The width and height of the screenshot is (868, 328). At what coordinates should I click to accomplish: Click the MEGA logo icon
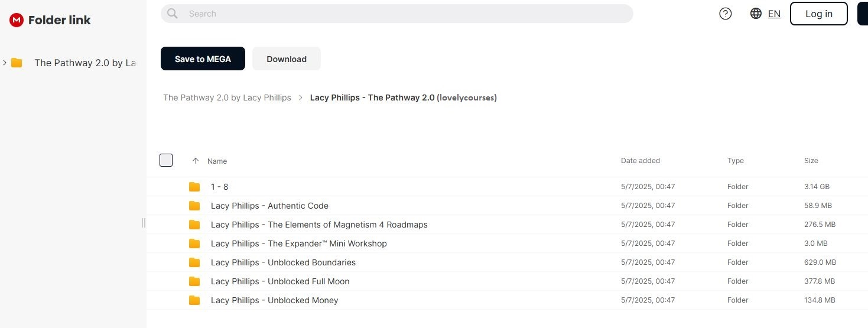click(17, 20)
